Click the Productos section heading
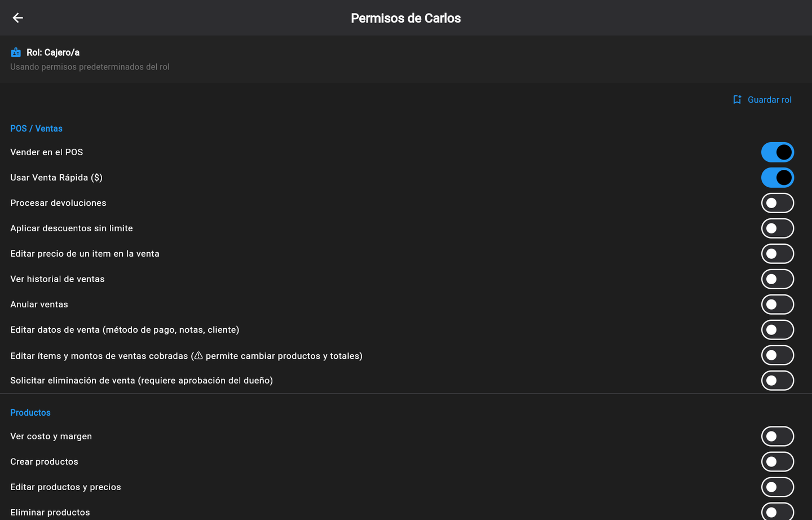The image size is (812, 520). (30, 413)
